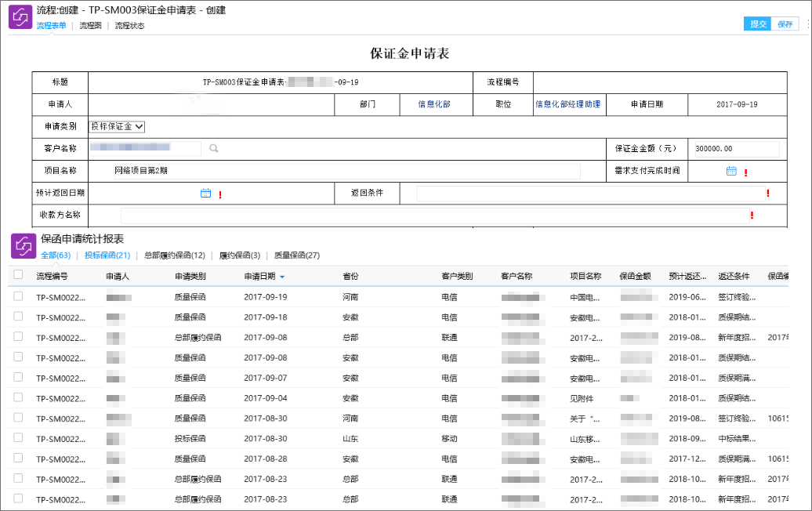Sort by the 流程编号 column header

52,277
